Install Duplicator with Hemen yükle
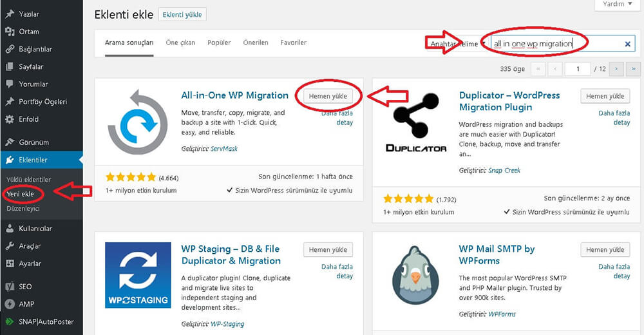 tap(605, 96)
